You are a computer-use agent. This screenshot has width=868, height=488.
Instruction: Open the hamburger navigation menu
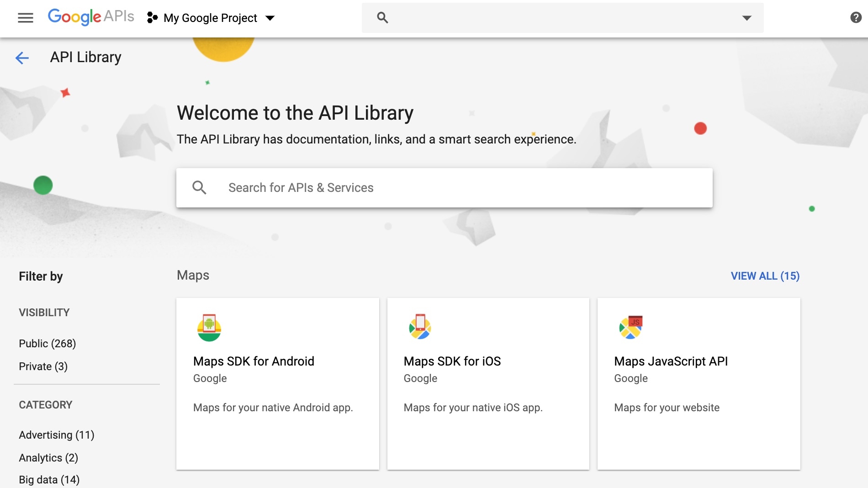point(26,18)
